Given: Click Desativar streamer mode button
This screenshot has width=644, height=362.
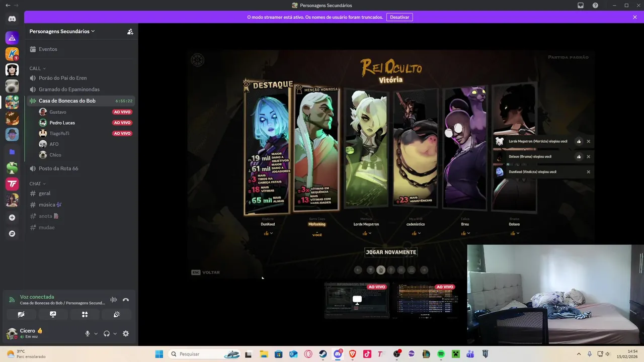Looking at the screenshot, I should [399, 17].
